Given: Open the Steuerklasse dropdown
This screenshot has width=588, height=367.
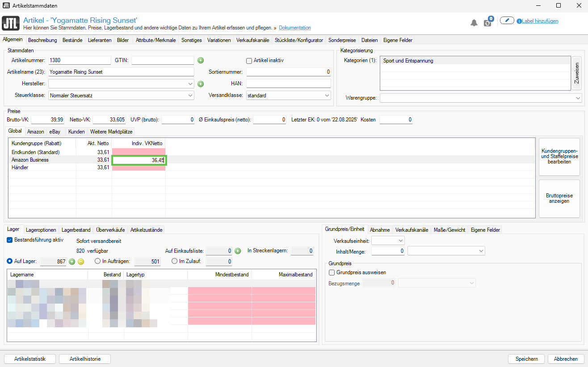Looking at the screenshot, I should pos(121,95).
